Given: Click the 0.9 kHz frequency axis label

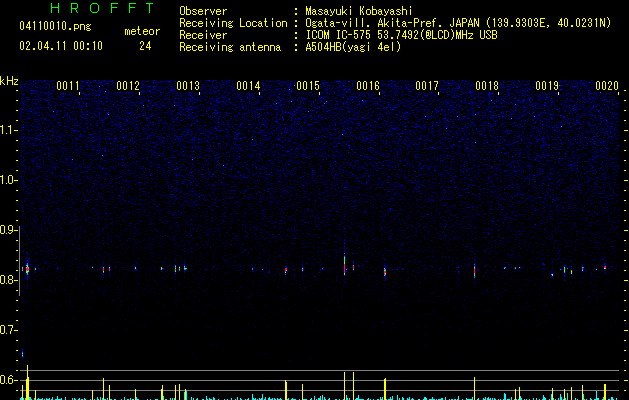Looking at the screenshot, I should pos(8,230).
